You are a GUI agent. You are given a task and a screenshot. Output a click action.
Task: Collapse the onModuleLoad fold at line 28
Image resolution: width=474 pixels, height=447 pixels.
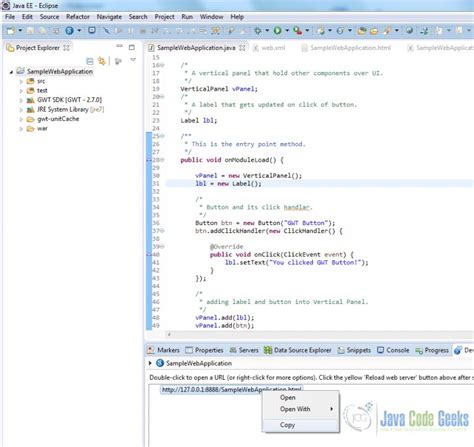(x=162, y=160)
